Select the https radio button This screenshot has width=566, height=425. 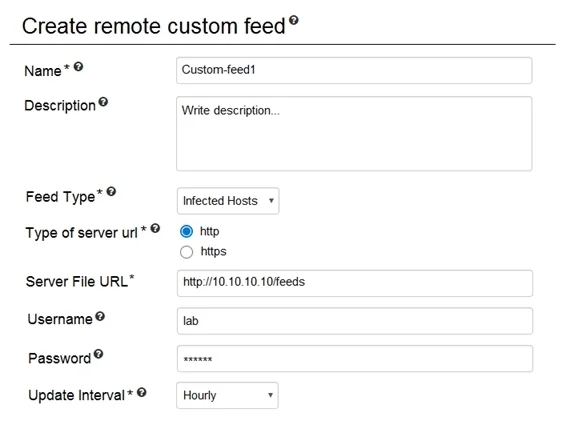coord(186,252)
